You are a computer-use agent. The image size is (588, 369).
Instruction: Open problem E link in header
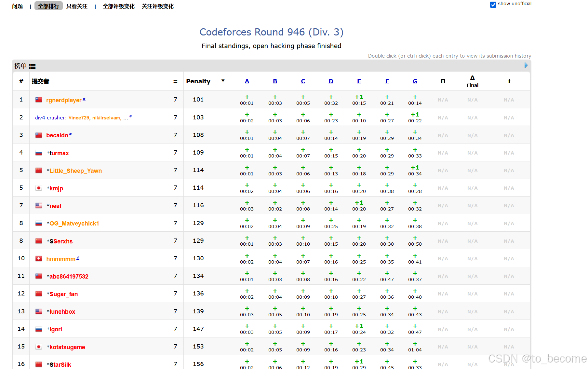point(359,81)
